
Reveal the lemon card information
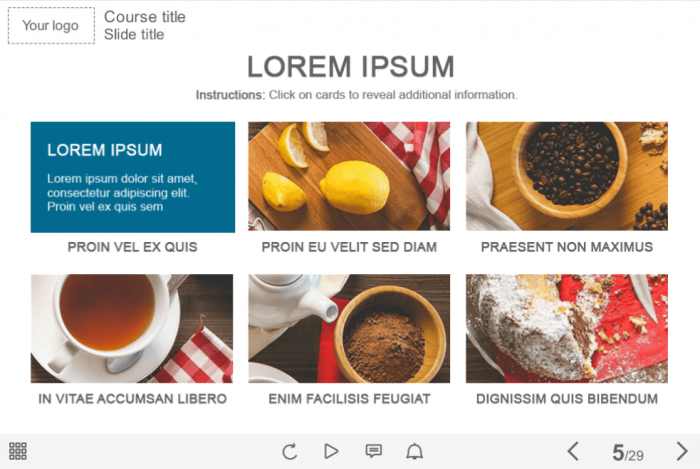(349, 176)
